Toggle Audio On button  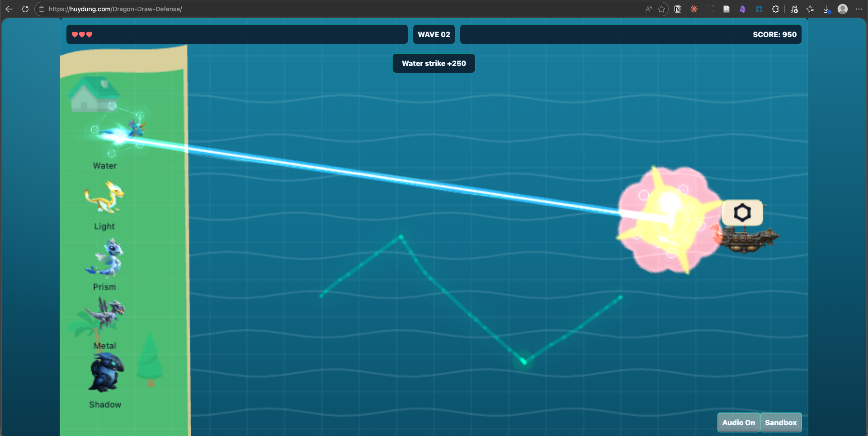[738, 422]
